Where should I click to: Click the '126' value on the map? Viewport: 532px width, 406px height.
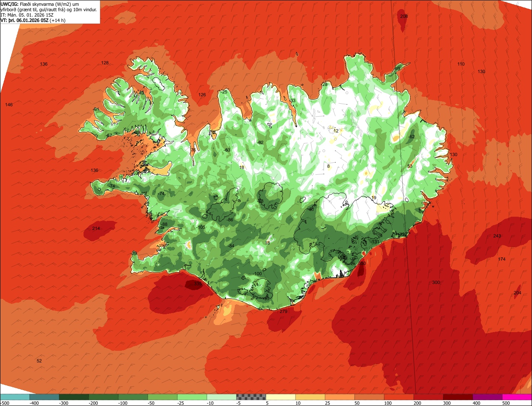202,95
